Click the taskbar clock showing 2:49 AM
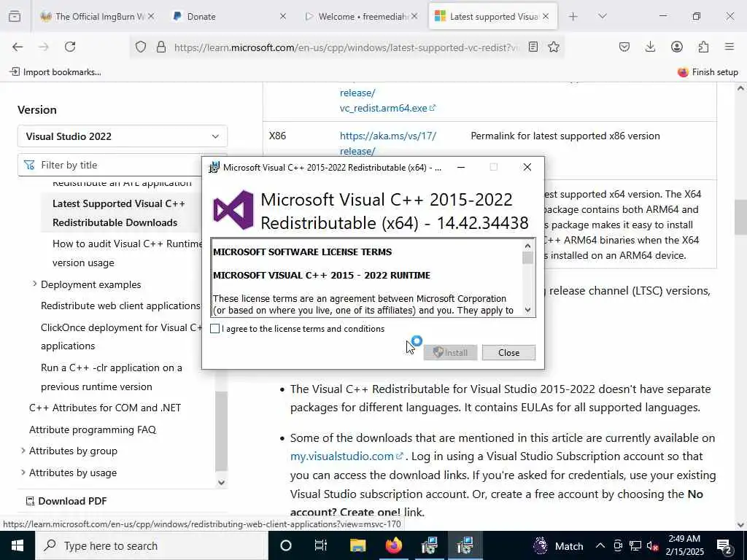747x560 pixels. click(x=684, y=545)
